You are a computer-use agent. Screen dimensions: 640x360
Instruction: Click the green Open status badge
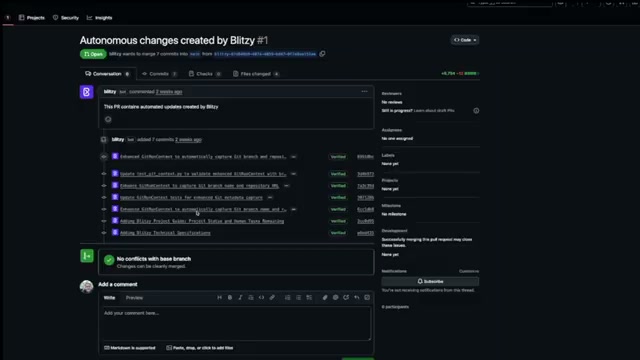coord(93,54)
